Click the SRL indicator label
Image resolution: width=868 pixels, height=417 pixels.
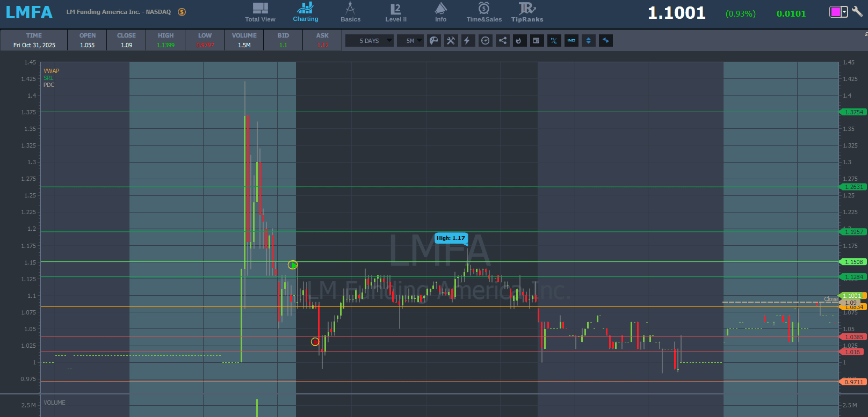(48, 78)
